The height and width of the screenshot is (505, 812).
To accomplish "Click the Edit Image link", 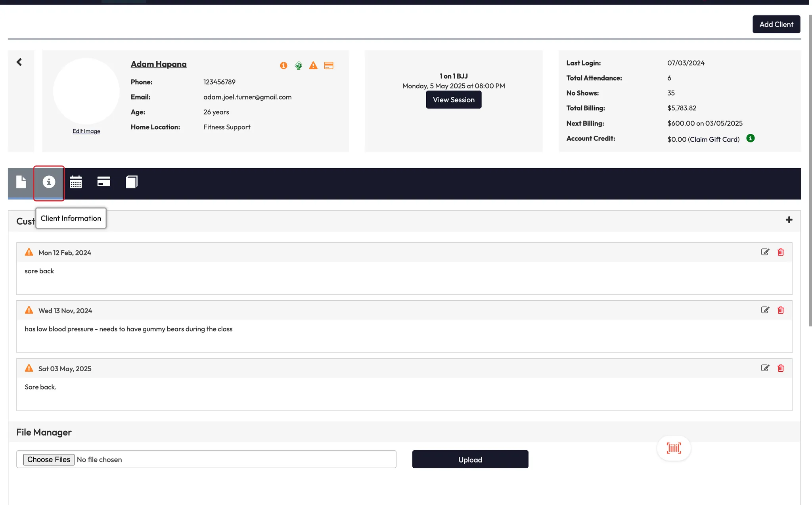I will click(x=86, y=131).
